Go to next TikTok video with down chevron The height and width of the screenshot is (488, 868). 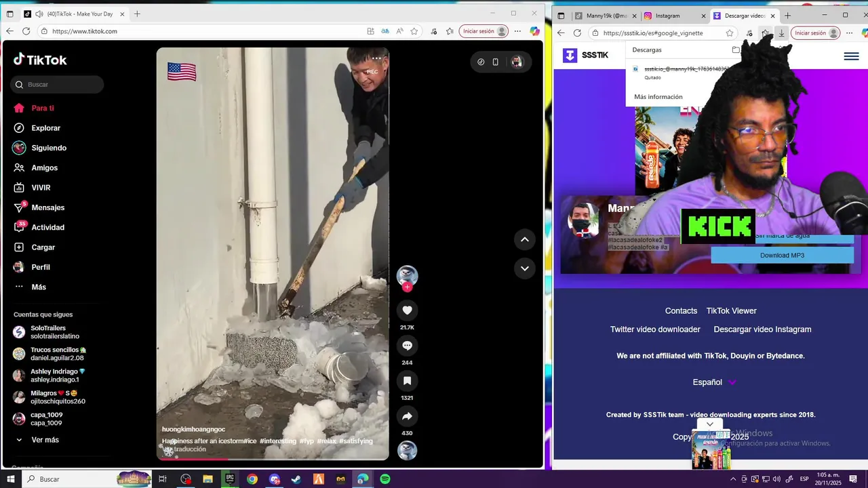coord(524,268)
